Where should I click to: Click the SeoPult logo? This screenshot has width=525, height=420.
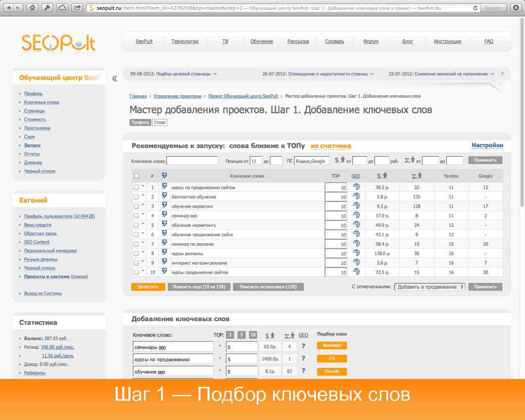pos(57,42)
